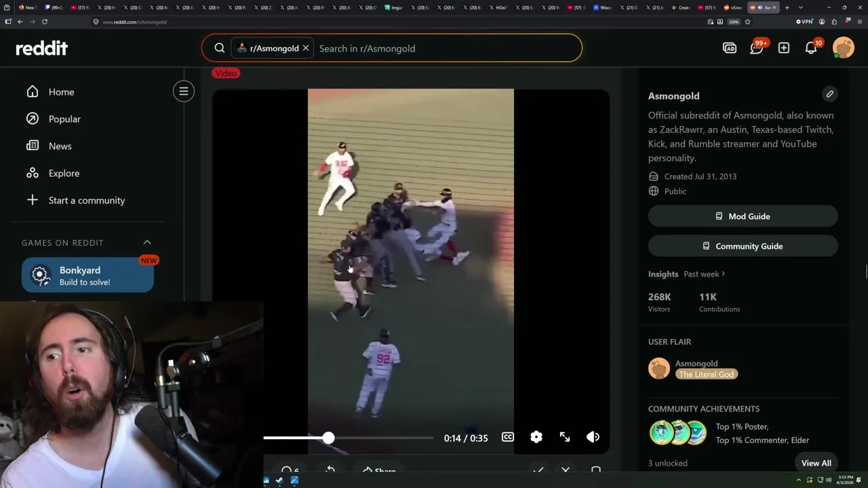Show hidden system tray icons
The image size is (868, 488).
click(x=799, y=481)
